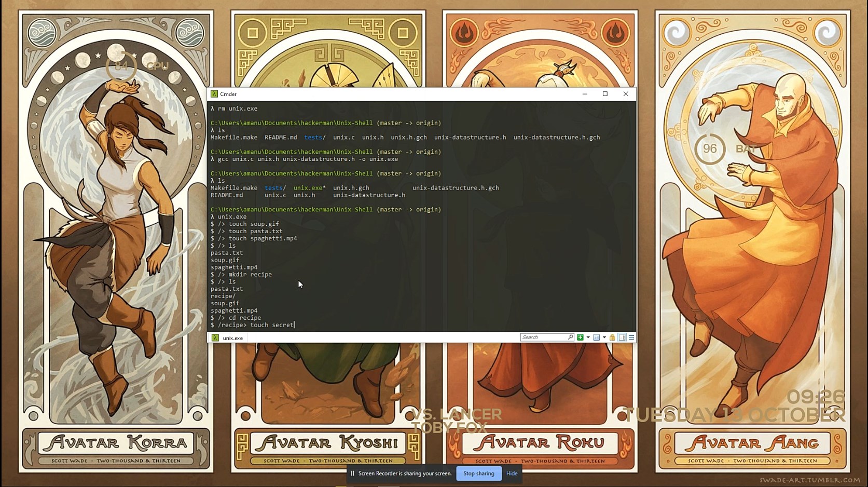Click 'unix-datastructure.h.gch' in first ls output
Screen dimensions: 868x487
click(x=557, y=138)
